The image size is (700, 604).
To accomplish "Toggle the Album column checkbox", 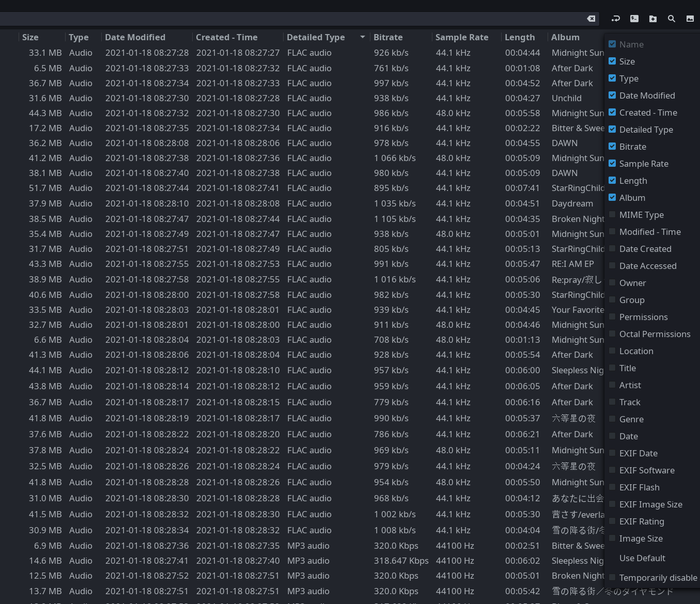I will pyautogui.click(x=612, y=197).
